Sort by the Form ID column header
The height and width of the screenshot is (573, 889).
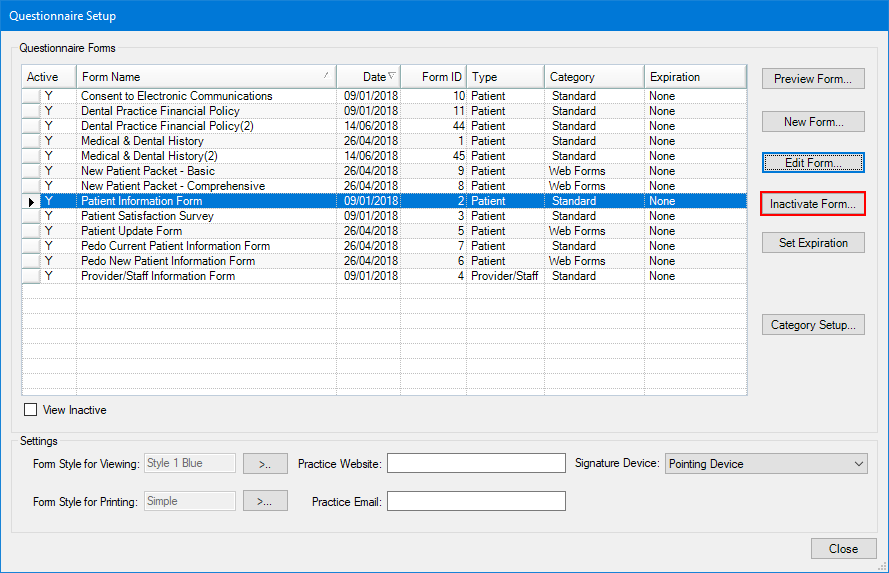point(434,77)
